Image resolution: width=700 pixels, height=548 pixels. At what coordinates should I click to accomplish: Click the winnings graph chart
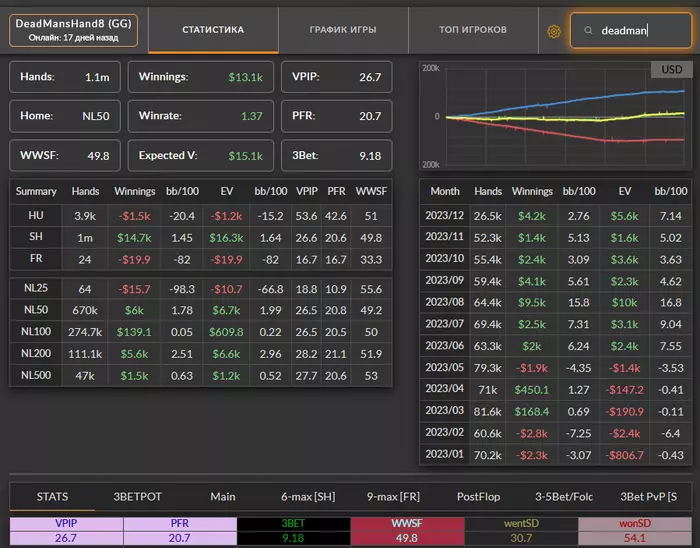point(555,116)
